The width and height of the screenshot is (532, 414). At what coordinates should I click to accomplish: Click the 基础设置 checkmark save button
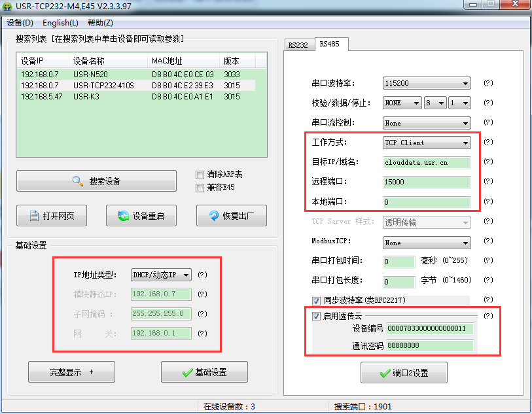204,372
